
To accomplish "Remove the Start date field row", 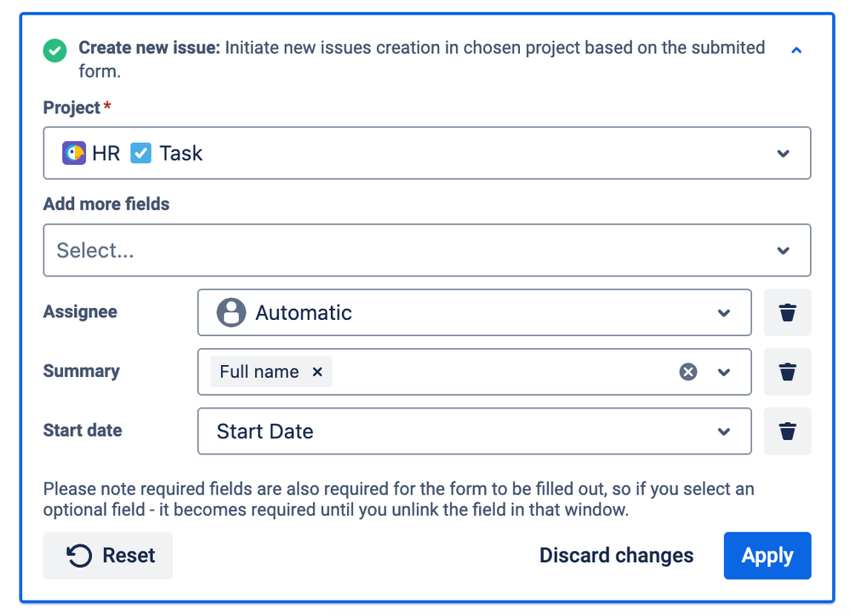I will click(x=787, y=431).
